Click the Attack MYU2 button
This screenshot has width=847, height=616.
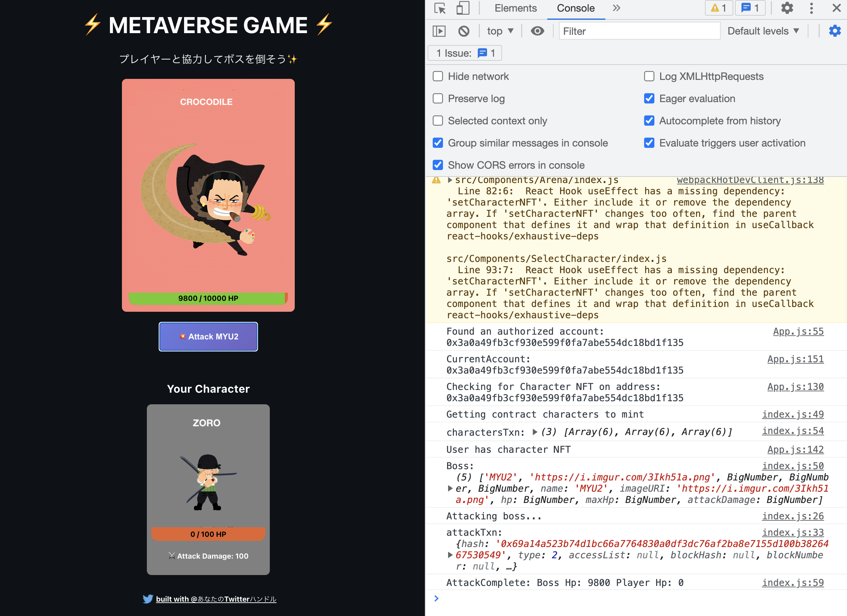(x=208, y=336)
